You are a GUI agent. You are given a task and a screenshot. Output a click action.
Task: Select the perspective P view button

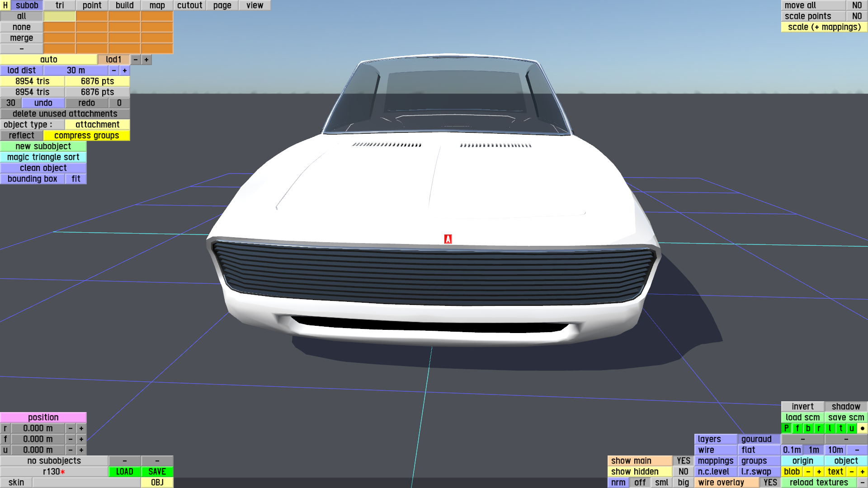787,428
